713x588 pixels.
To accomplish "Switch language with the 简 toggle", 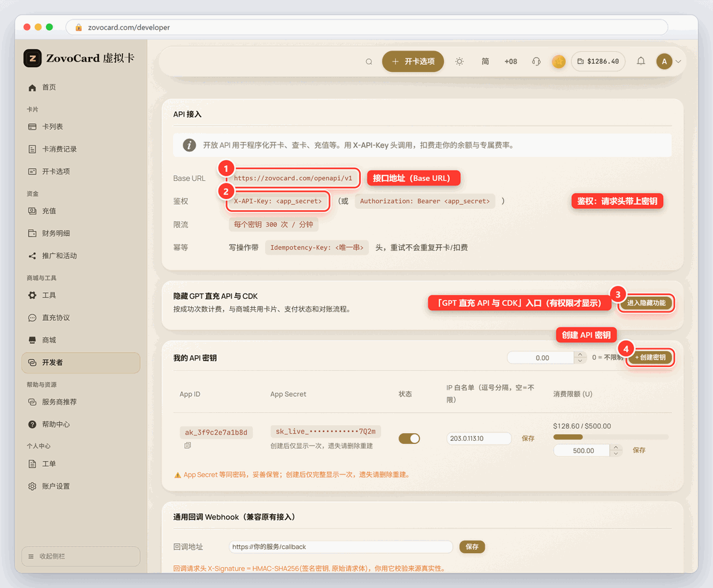I will coord(485,62).
